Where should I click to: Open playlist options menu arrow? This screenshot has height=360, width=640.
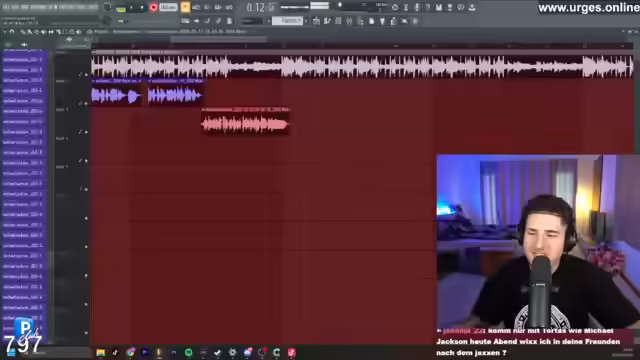pyautogui.click(x=5, y=31)
